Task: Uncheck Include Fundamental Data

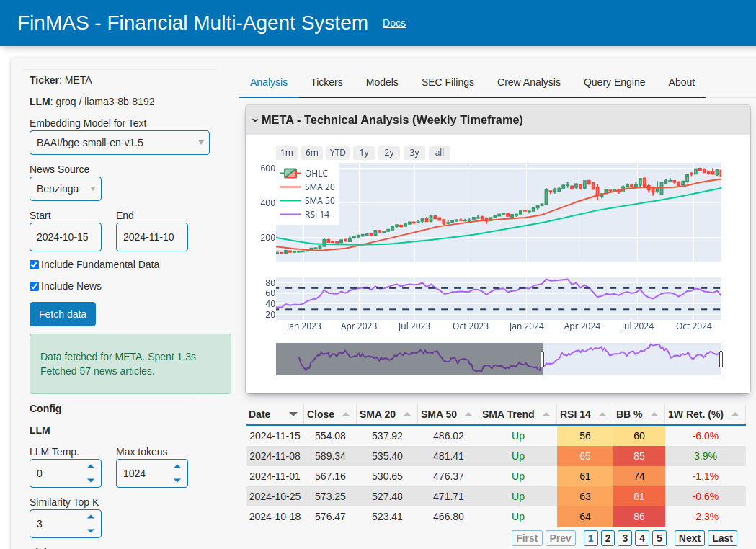Action: point(34,264)
